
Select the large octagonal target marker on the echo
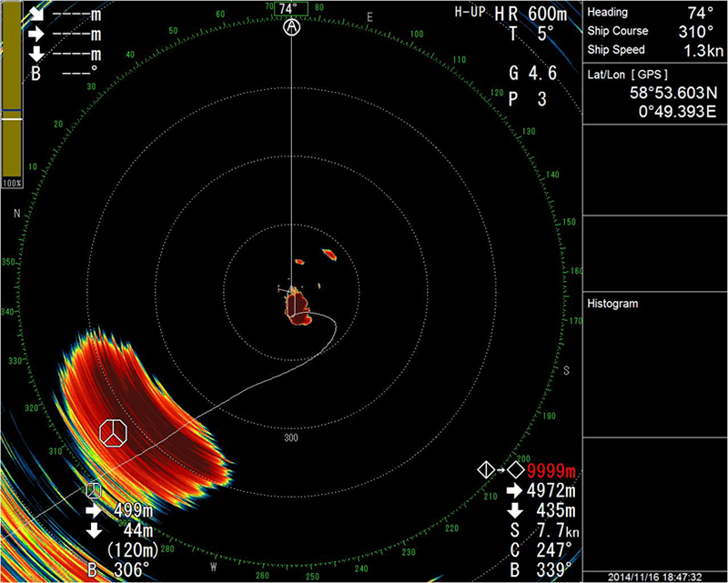click(x=112, y=434)
